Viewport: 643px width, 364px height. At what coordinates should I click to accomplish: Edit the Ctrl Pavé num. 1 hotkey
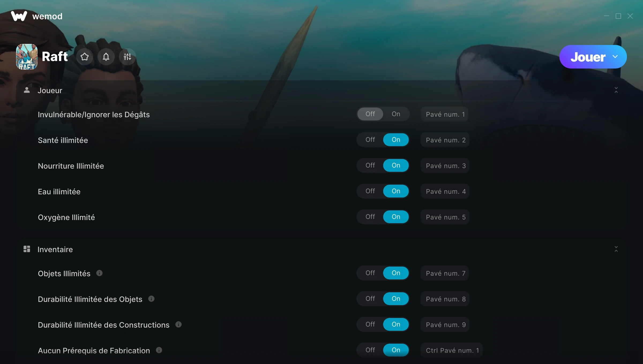pyautogui.click(x=452, y=350)
